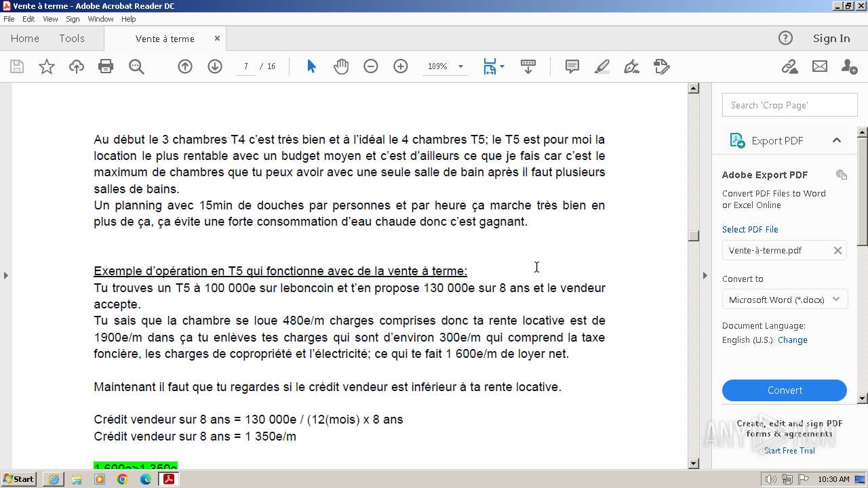Click the share with others person icon
This screenshot has height=488, width=868.
point(849,66)
